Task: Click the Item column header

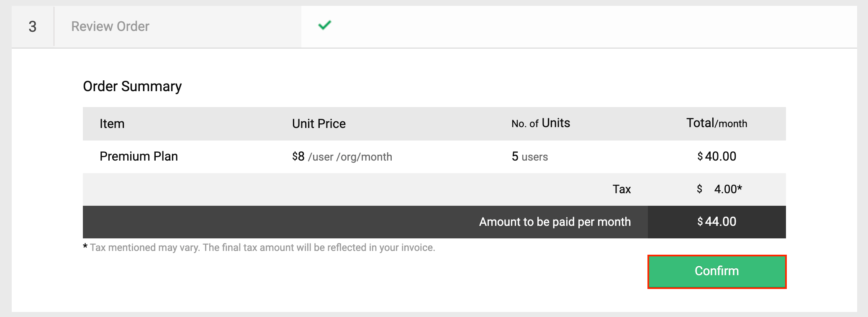Action: (112, 124)
